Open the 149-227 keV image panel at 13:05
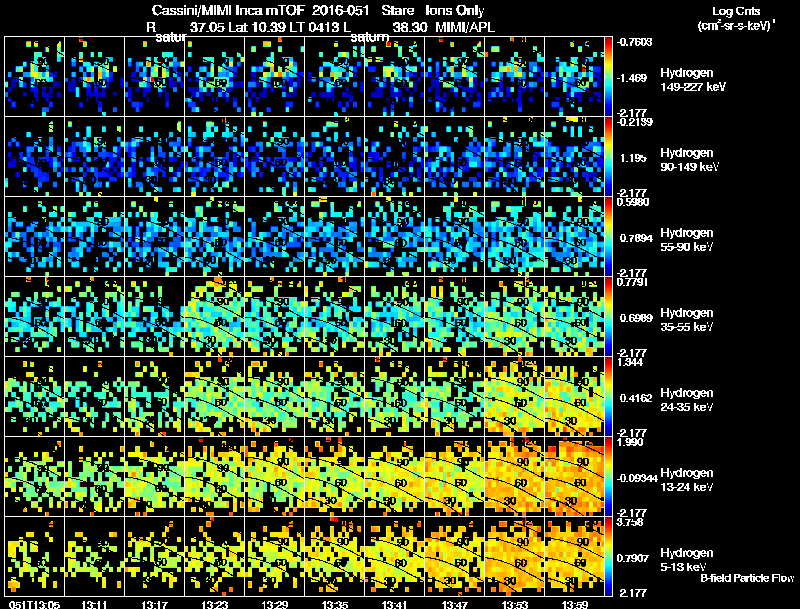 34,76
